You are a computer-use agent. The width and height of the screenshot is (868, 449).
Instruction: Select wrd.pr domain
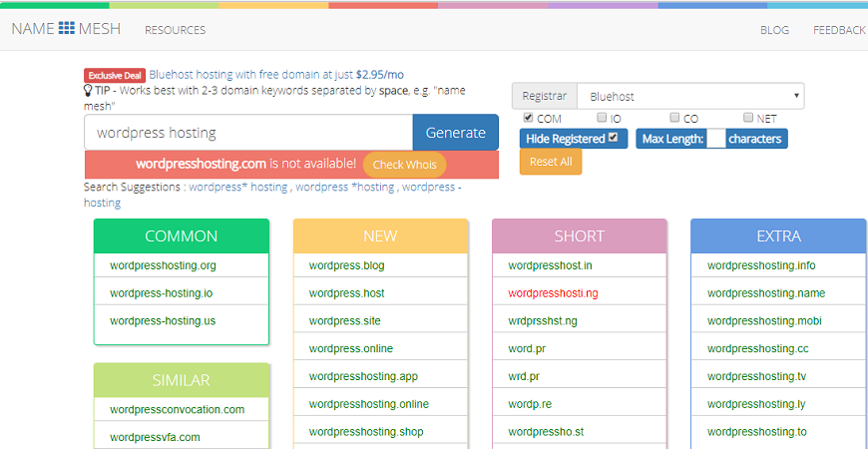524,376
